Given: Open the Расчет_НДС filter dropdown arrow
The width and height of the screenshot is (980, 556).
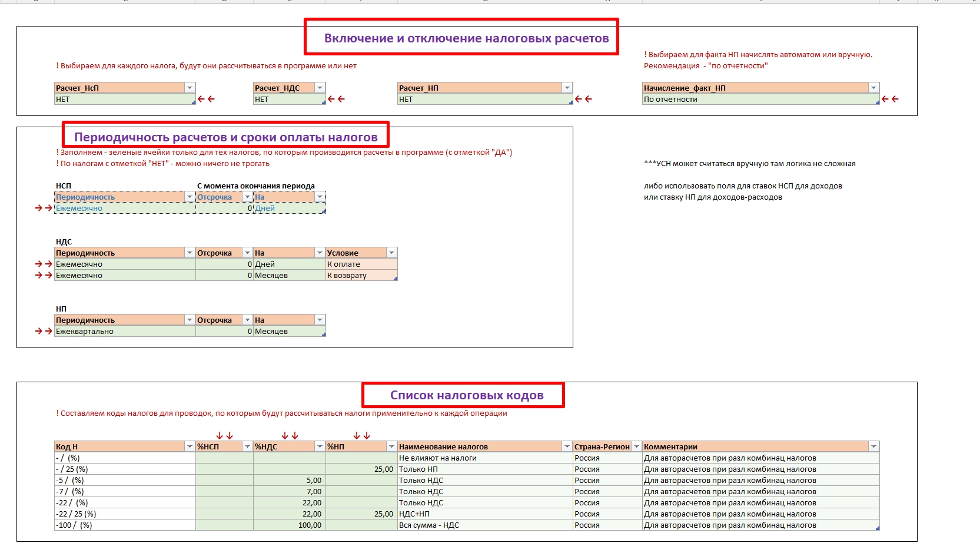Looking at the screenshot, I should click(x=320, y=88).
